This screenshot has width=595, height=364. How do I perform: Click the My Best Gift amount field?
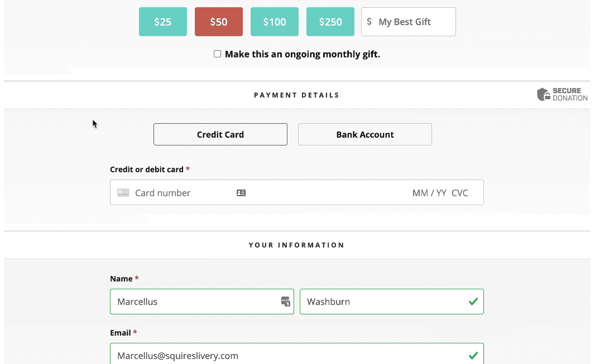[x=409, y=22]
